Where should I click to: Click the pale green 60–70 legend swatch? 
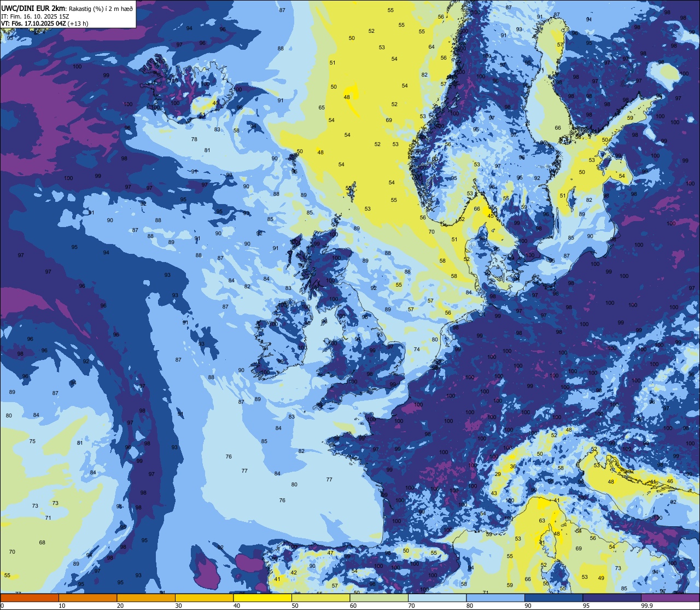pyautogui.click(x=379, y=597)
